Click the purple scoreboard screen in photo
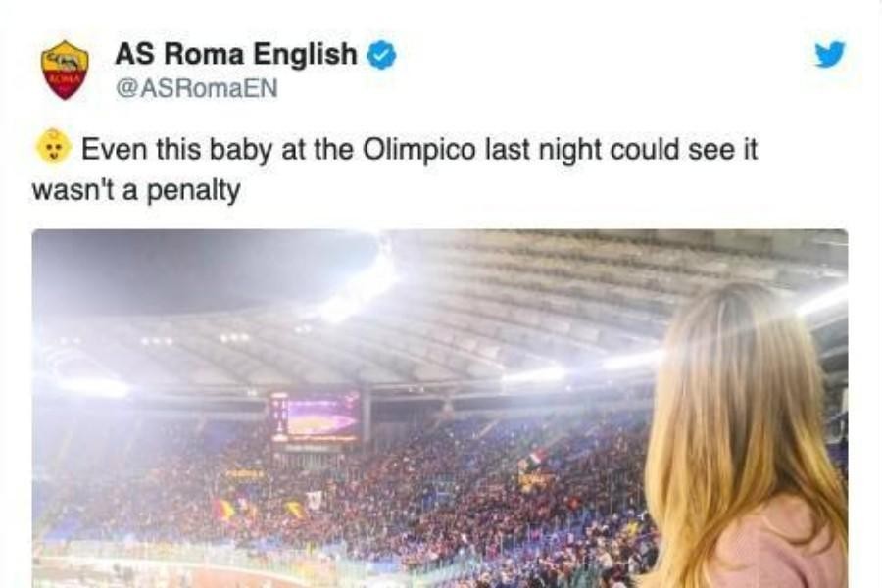 point(317,416)
